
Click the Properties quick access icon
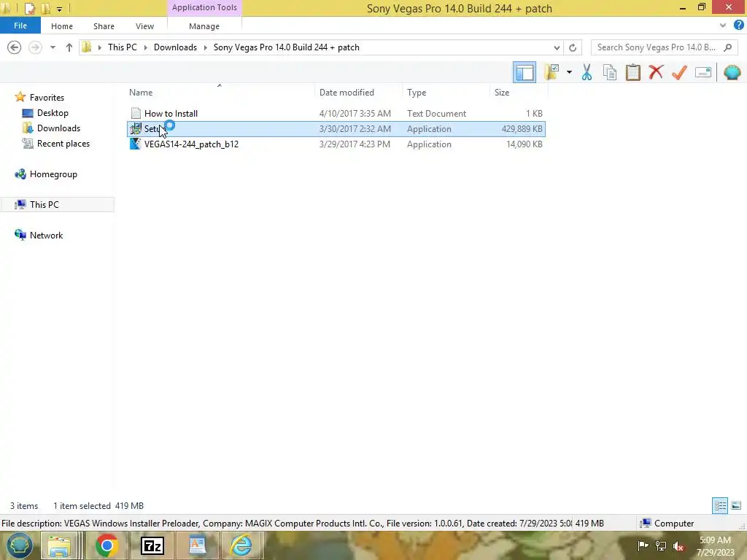[x=29, y=8]
